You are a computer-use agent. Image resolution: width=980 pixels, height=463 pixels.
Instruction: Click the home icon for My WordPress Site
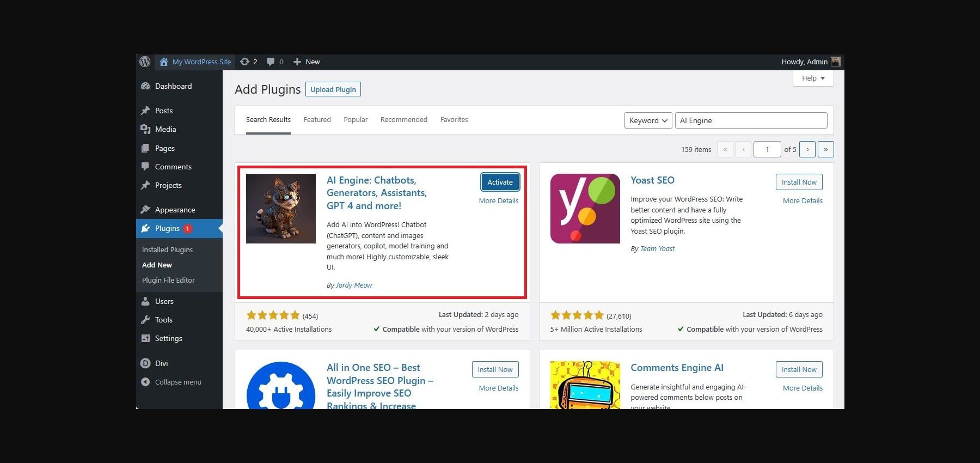tap(163, 62)
